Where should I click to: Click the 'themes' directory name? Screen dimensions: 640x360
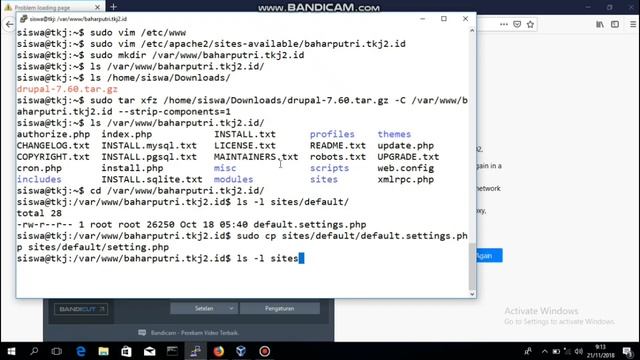(394, 134)
